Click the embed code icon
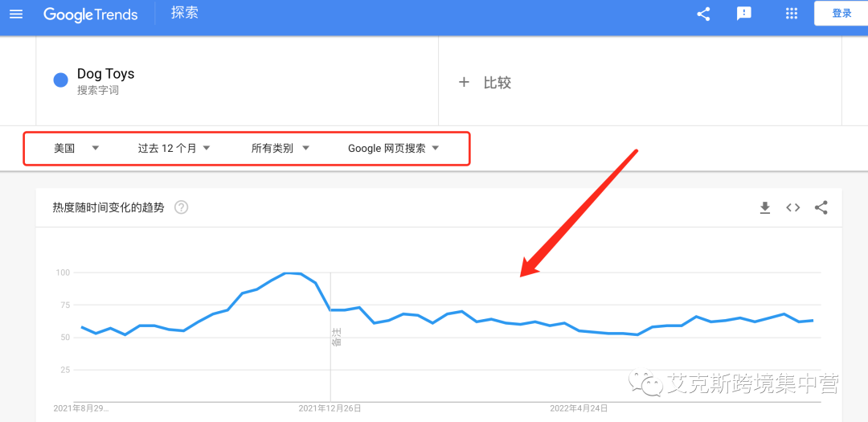Viewport: 868px width, 422px height. coord(793,207)
